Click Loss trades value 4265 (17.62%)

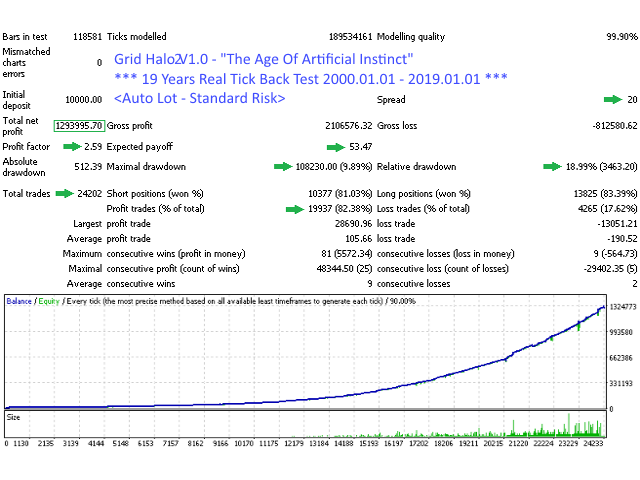pyautogui.click(x=607, y=209)
